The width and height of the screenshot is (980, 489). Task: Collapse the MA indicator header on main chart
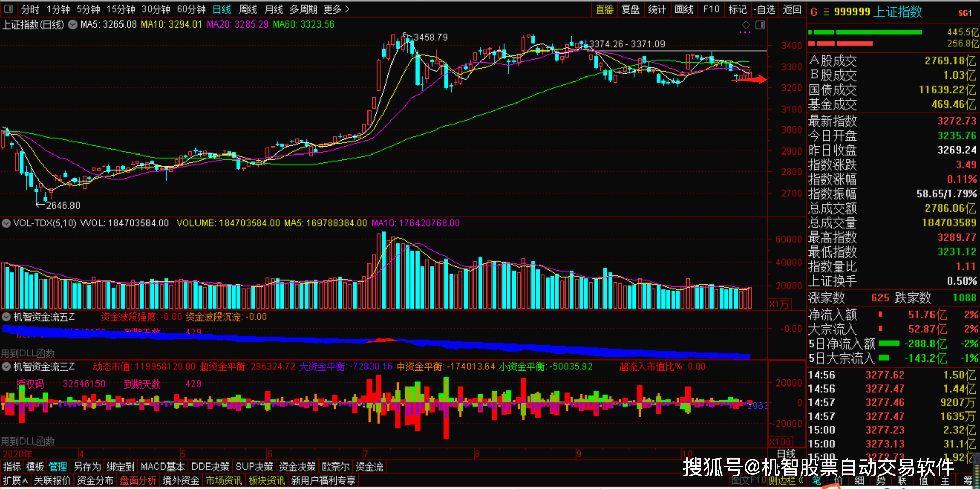[73, 24]
